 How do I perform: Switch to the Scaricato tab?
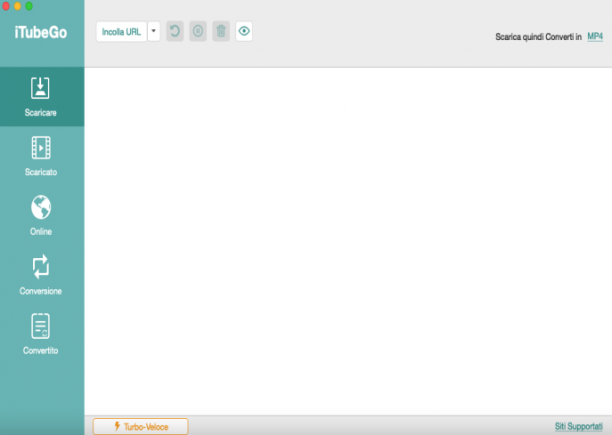pos(42,156)
